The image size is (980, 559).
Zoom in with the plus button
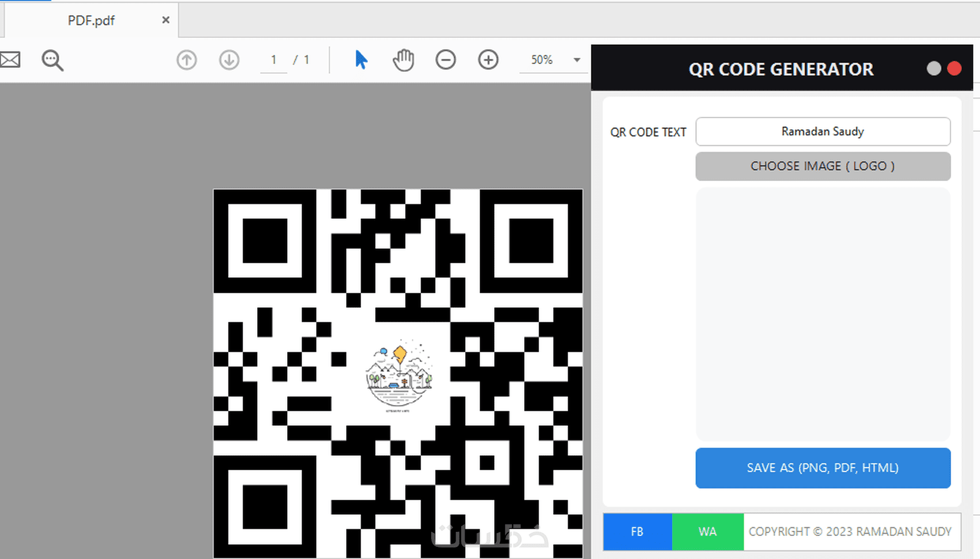click(x=488, y=59)
